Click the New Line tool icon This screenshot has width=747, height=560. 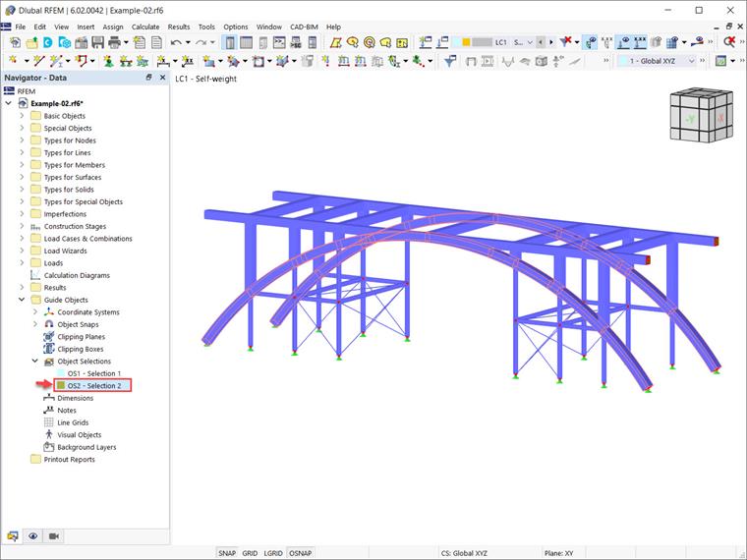click(x=39, y=61)
